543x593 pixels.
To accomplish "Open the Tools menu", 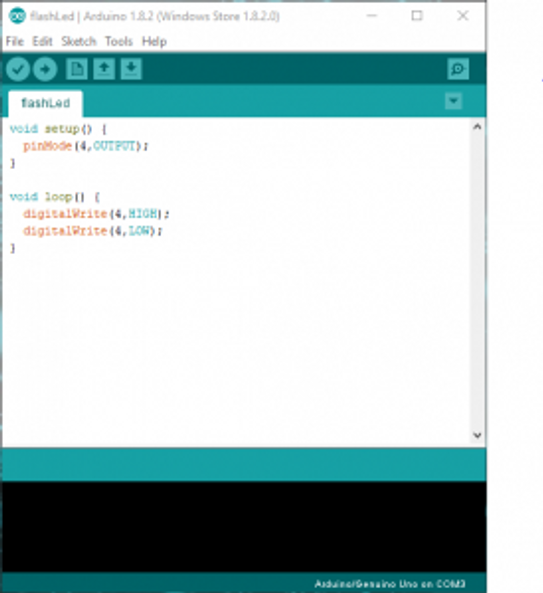I will coord(119,41).
